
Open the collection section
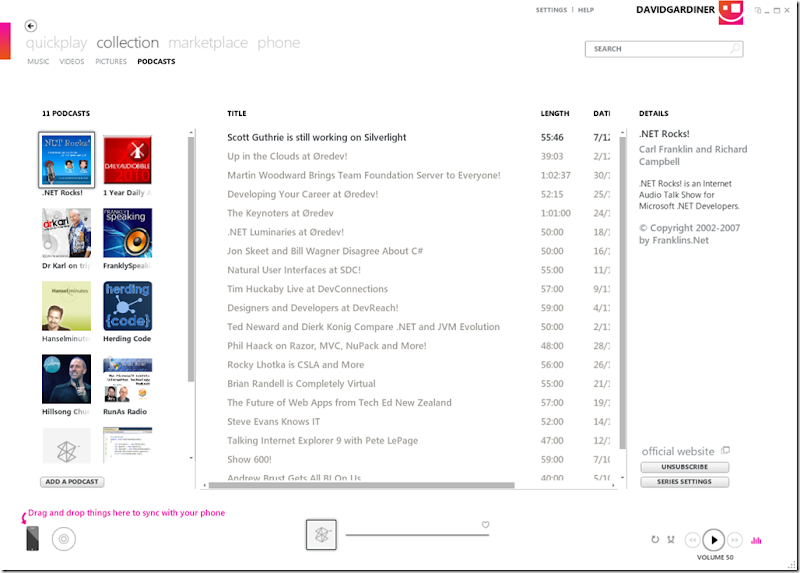coord(128,43)
